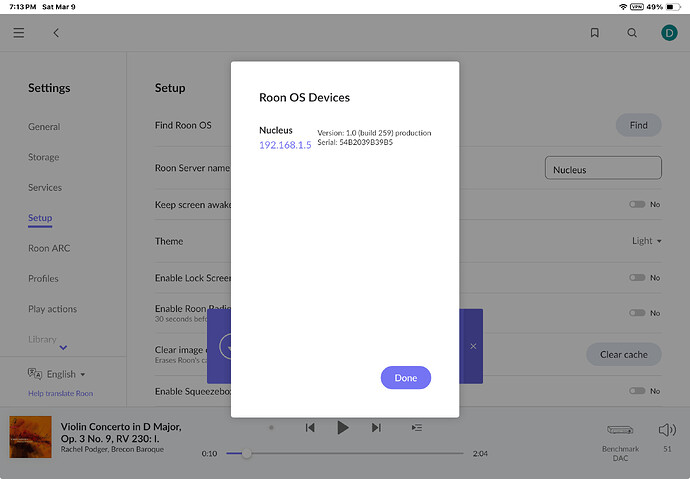Check the VPN status indicator
The width and height of the screenshot is (690, 479).
pos(637,7)
